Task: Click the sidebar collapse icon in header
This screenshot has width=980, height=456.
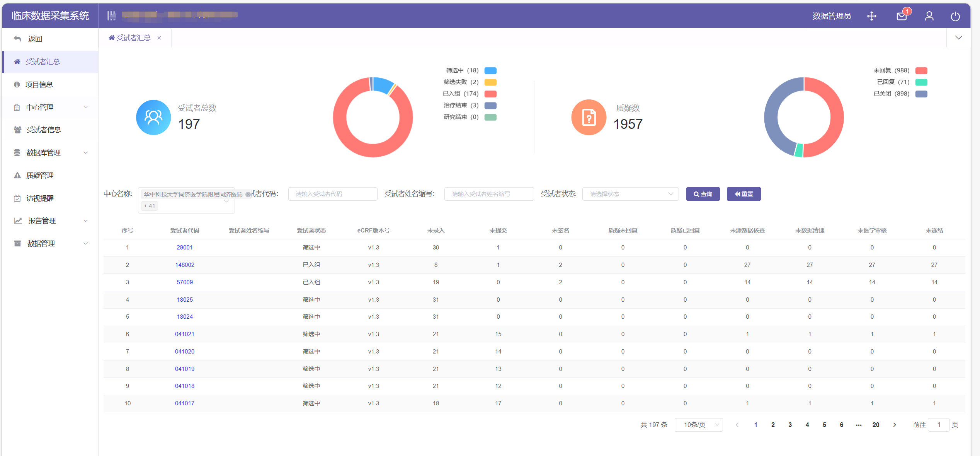Action: [x=111, y=15]
